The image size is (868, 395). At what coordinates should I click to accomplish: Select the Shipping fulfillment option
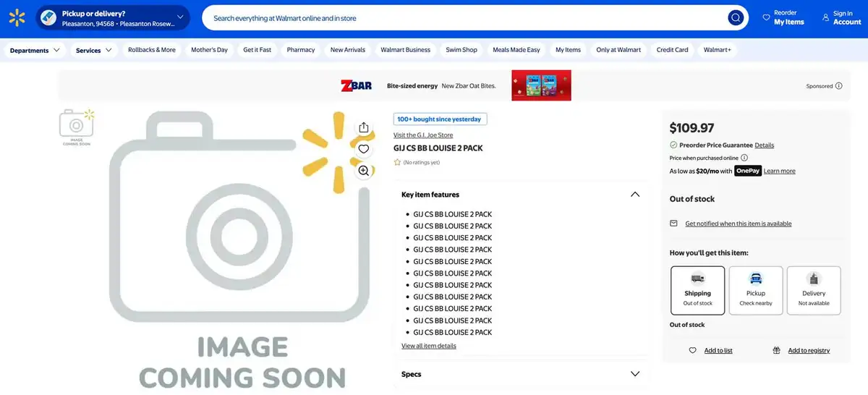(x=698, y=290)
